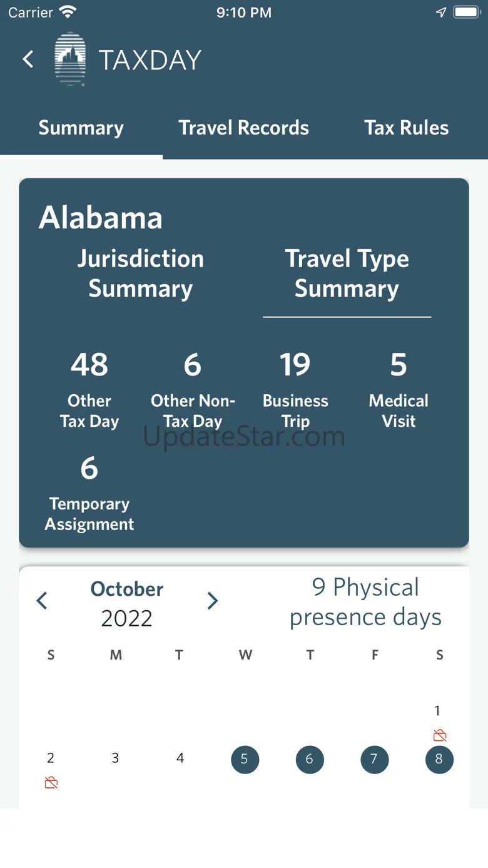
Task: Select Jurisdiction Summary view
Action: [x=141, y=273]
